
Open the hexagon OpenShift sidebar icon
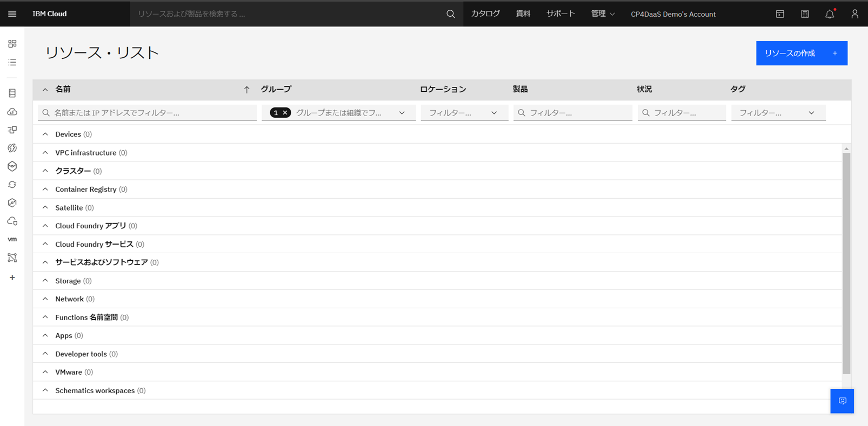12,203
